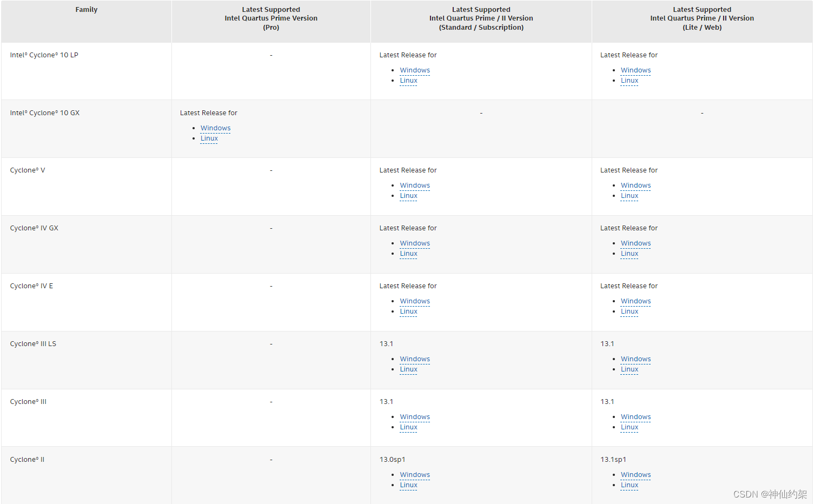Open Linux link for Cyclone III LS Lite

[x=630, y=369]
